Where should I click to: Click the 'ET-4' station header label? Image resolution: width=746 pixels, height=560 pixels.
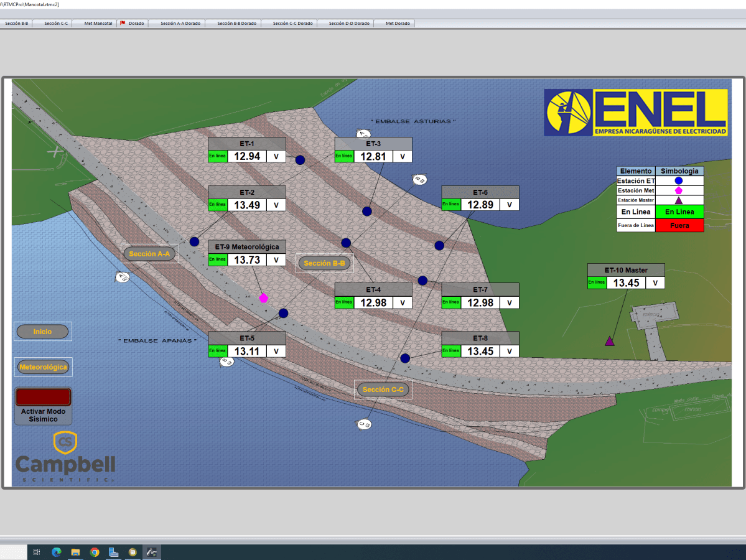point(373,289)
